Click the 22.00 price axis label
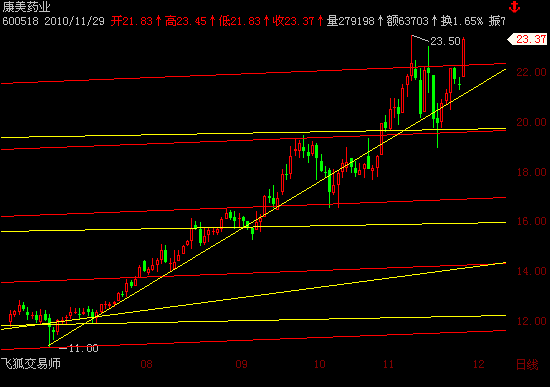Image resolution: width=550 pixels, height=387 pixels. [531, 72]
